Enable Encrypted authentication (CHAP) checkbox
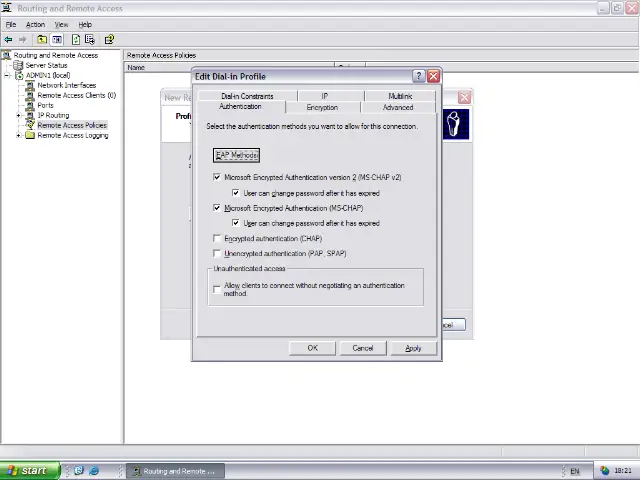 pos(217,239)
